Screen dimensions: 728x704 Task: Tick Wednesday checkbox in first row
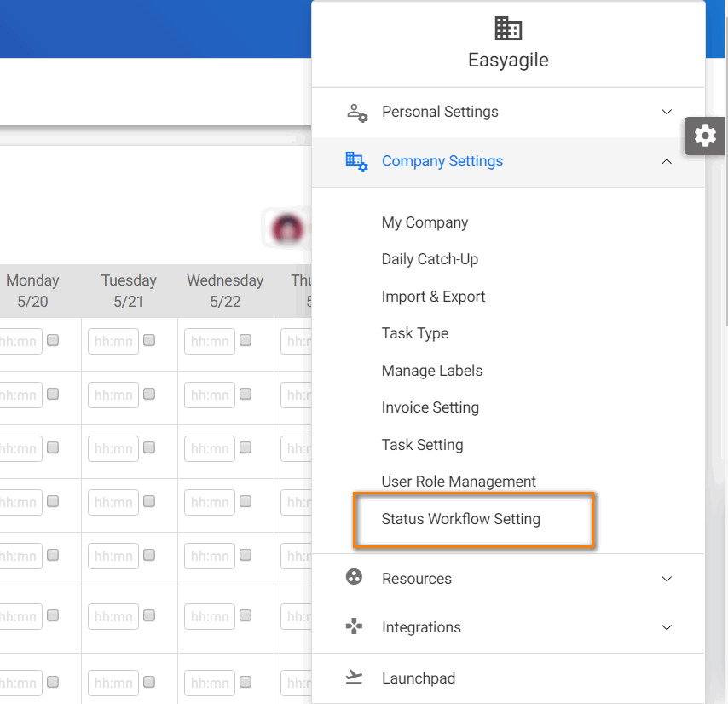pos(246,340)
